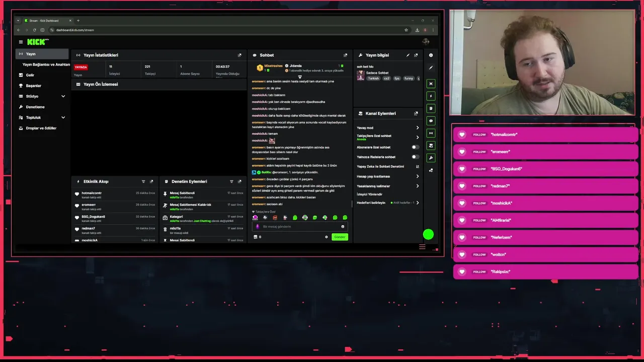Open browser downloads icon
644x362 pixels.
coord(417,30)
